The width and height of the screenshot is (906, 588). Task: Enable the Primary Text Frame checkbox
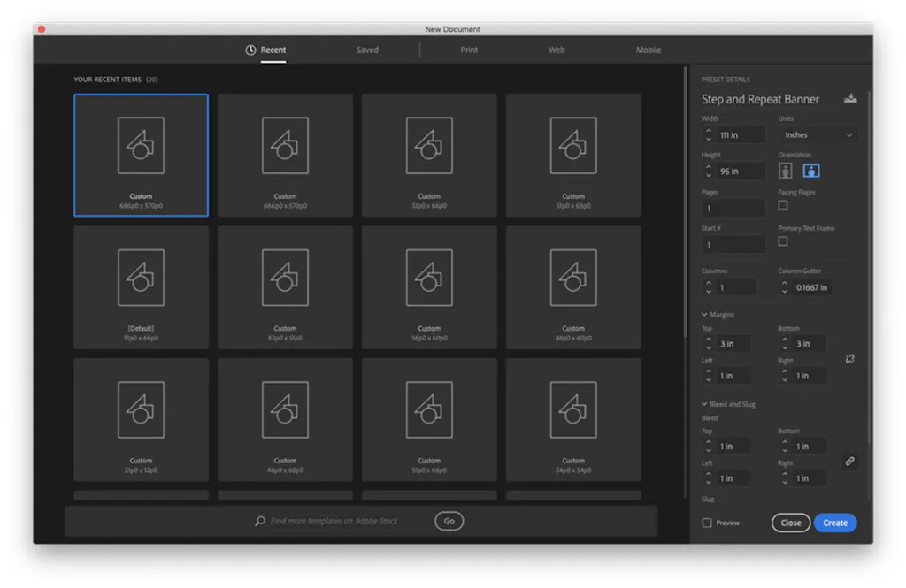click(x=783, y=241)
